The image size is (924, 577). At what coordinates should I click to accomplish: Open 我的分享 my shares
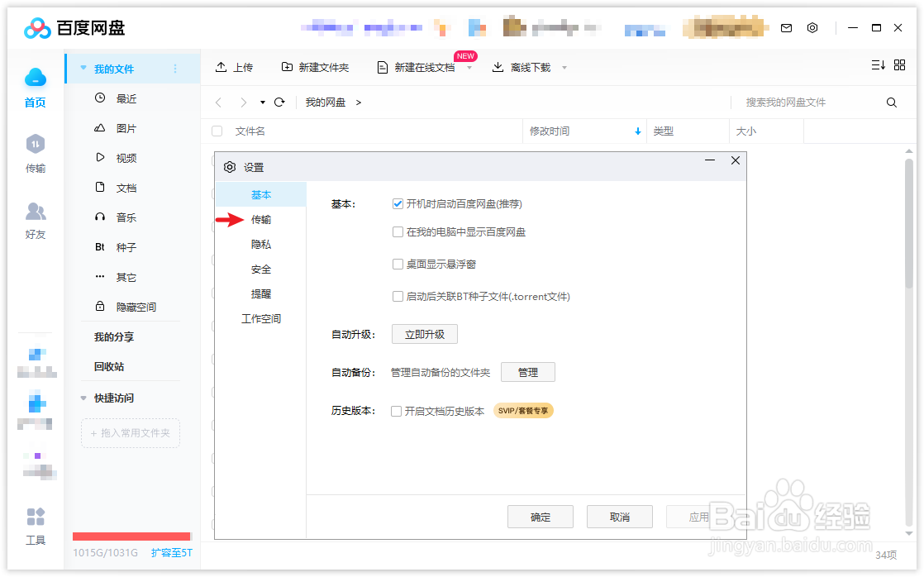coord(114,336)
